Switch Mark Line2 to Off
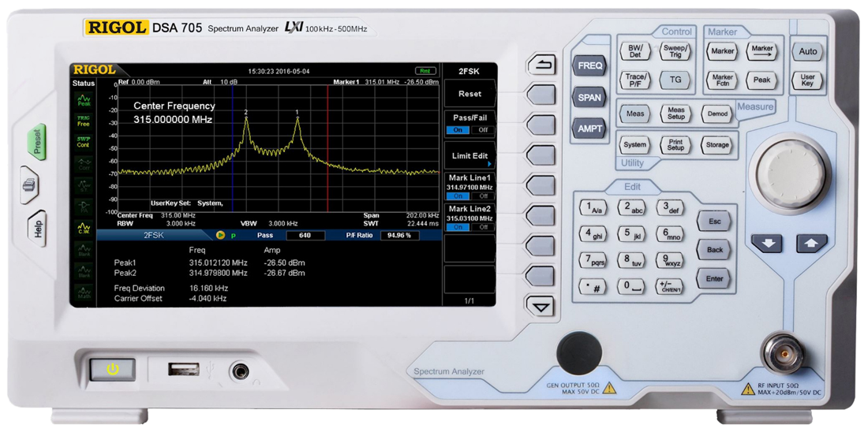Viewport: 868px width, 432px height. pos(483,227)
